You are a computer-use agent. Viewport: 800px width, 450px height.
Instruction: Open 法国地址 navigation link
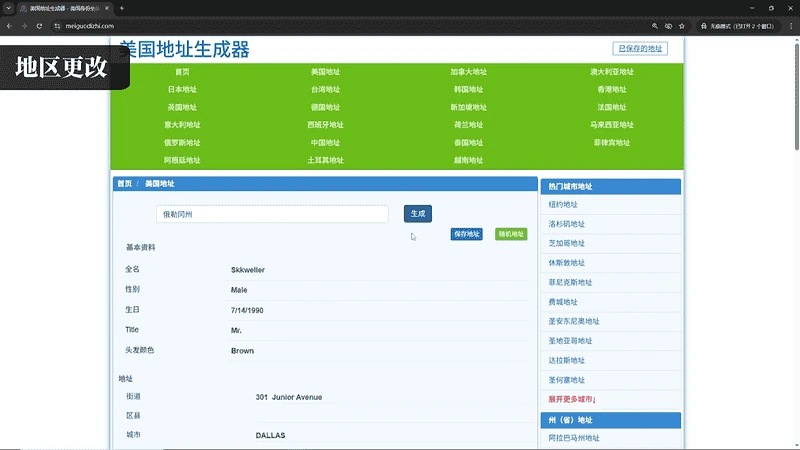[x=612, y=107]
